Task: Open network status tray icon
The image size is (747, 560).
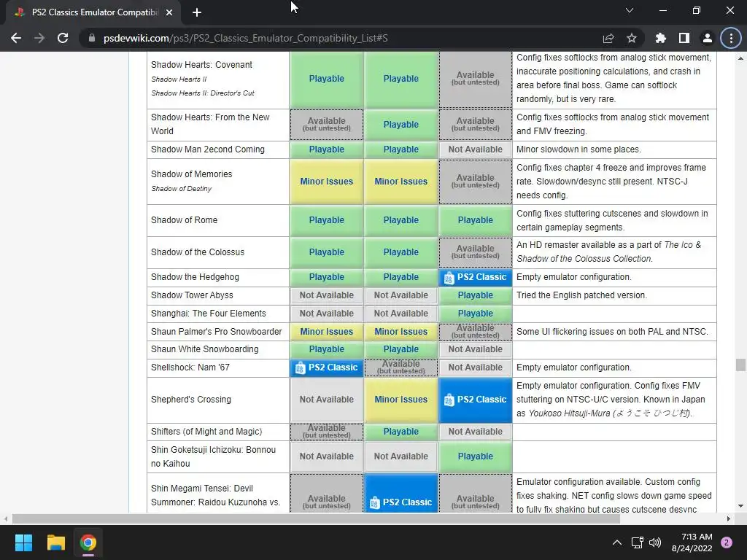Action: point(637,542)
